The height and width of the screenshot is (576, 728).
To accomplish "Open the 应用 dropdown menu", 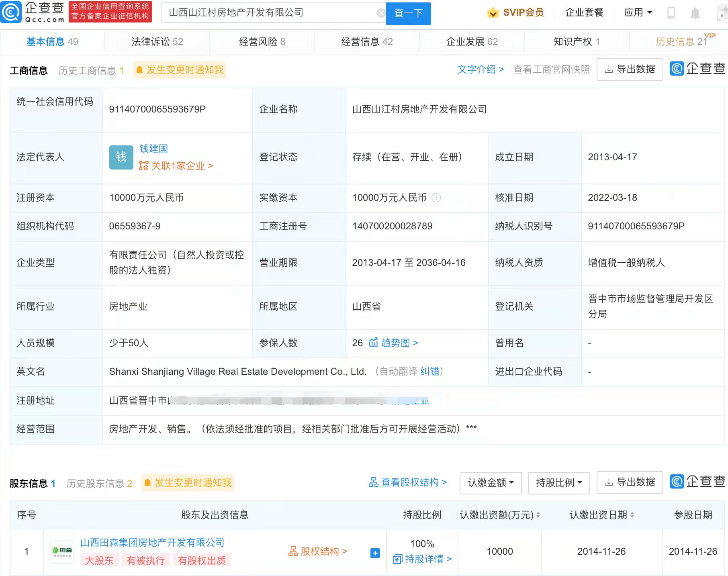I will pyautogui.click(x=638, y=13).
